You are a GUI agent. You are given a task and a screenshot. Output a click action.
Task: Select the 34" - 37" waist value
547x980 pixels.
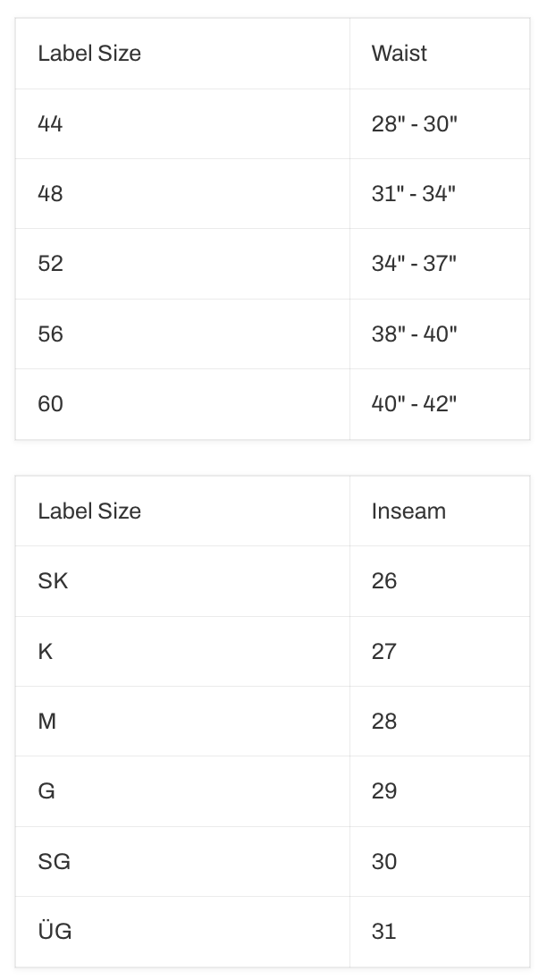coord(414,264)
